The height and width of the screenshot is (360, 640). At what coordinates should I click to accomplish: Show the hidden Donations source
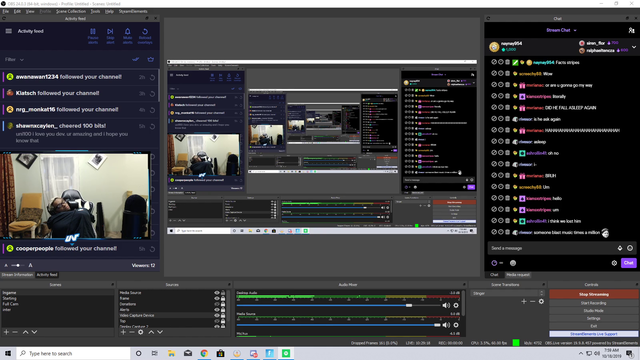[217, 304]
